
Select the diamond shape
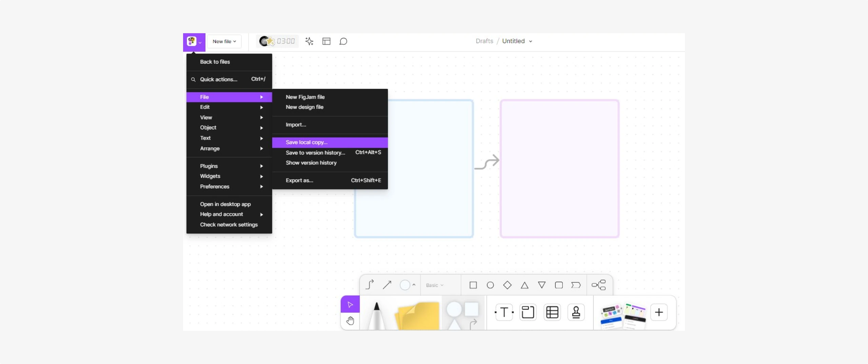tap(507, 285)
